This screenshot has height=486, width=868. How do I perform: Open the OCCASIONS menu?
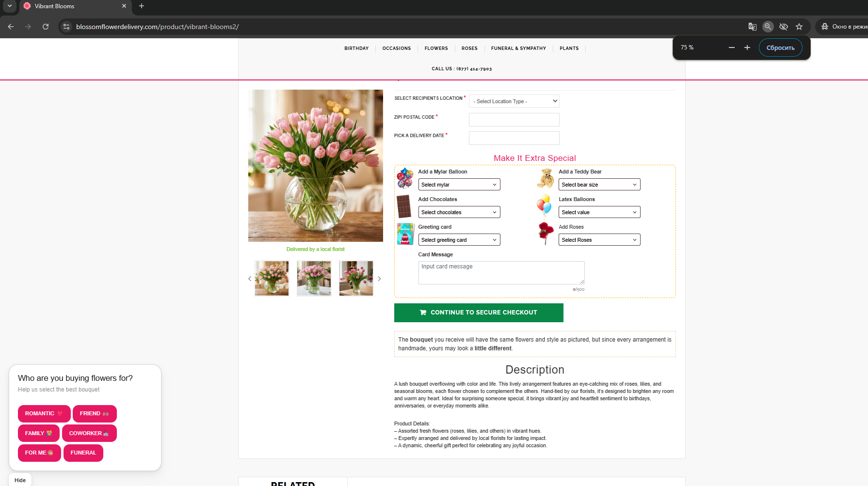[x=397, y=48]
